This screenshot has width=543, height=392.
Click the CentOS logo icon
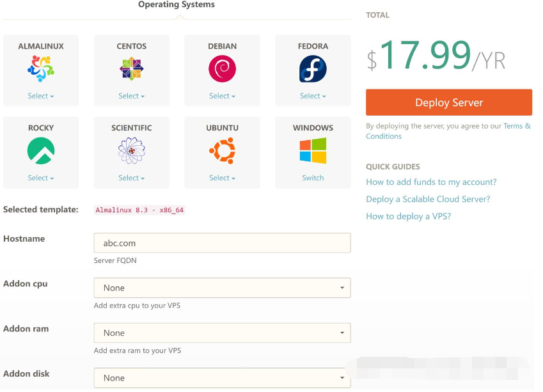pyautogui.click(x=132, y=69)
